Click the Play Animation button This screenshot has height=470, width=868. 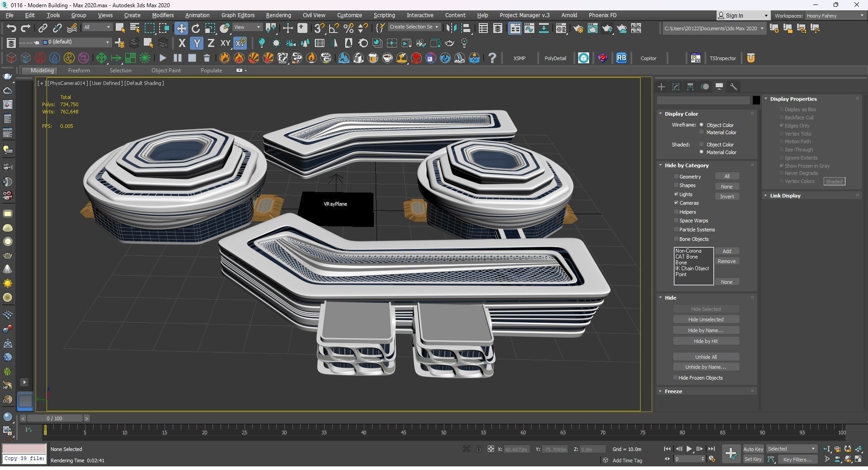(x=689, y=449)
